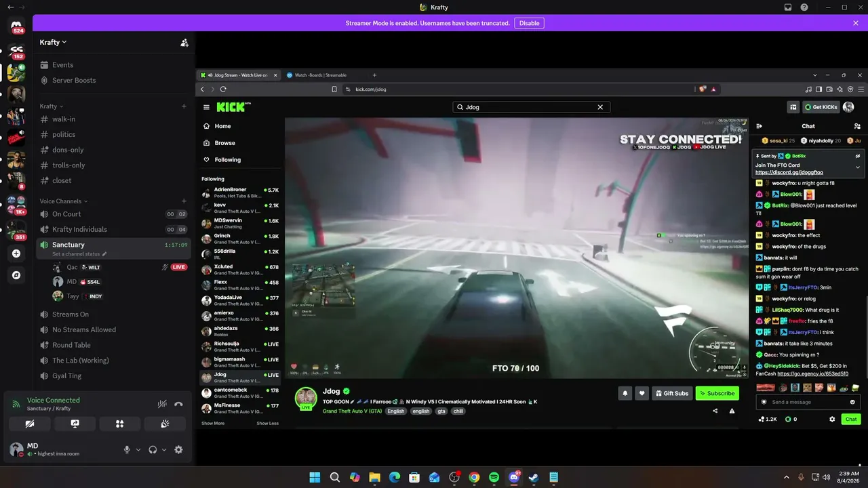Toggle notifications bell for Jdog
Image resolution: width=868 pixels, height=488 pixels.
coord(625,393)
